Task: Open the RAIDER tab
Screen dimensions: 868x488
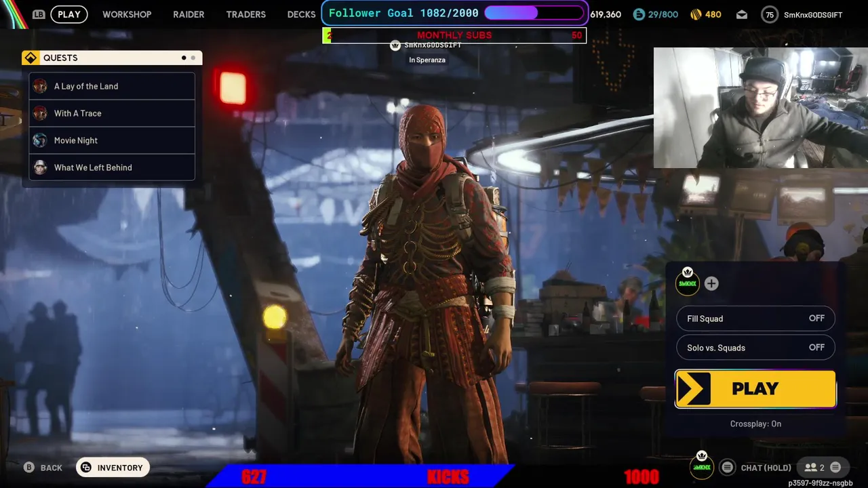Action: click(x=189, y=14)
